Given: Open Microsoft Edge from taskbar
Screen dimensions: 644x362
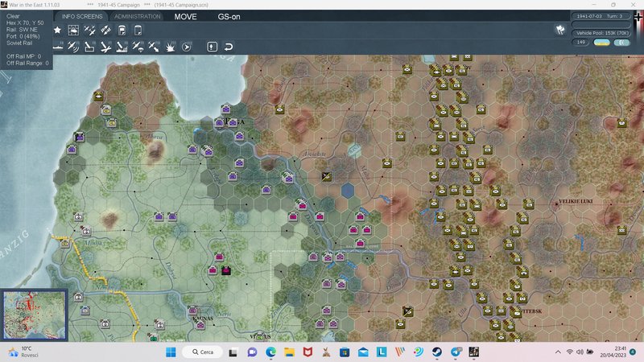Looking at the screenshot, I should (x=270, y=352).
